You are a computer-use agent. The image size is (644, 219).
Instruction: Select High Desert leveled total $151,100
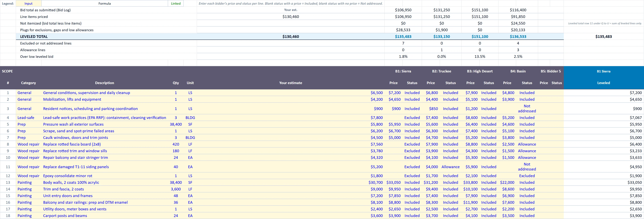(480, 36)
